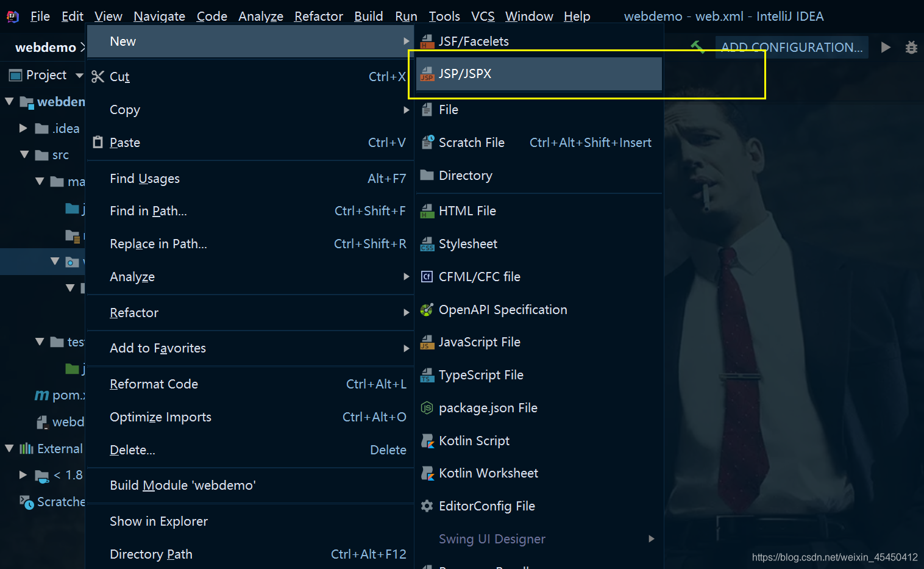Screen dimensions: 924x569
Task: Collapse the test folder node
Action: (x=40, y=342)
